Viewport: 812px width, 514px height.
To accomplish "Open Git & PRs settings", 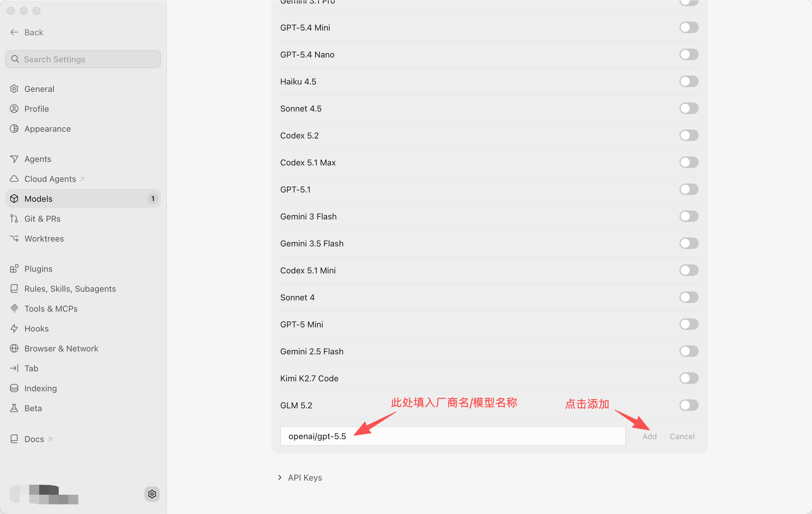I will pyautogui.click(x=83, y=218).
